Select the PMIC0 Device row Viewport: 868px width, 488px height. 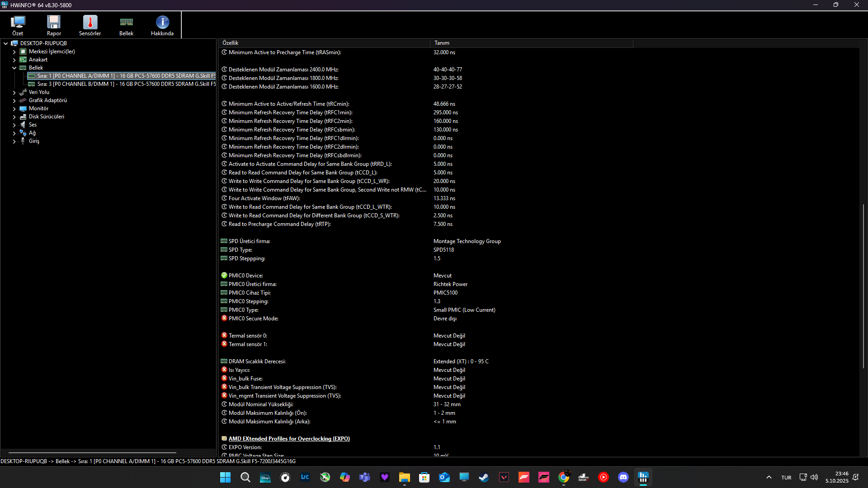click(x=539, y=276)
